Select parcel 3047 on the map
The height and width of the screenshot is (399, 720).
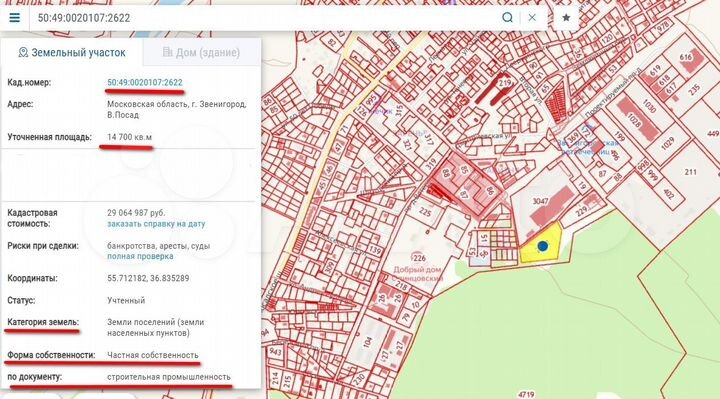[x=540, y=201]
